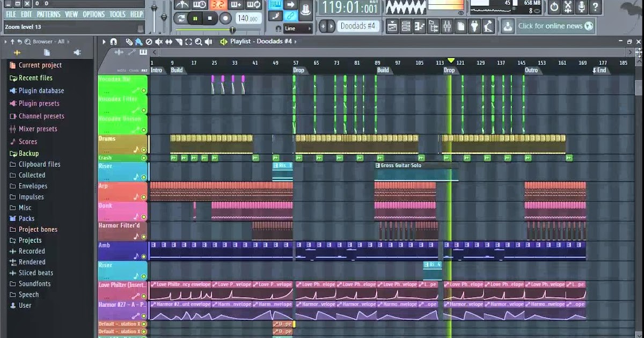
Task: Select the playlist paint brush tool
Action: [139, 41]
